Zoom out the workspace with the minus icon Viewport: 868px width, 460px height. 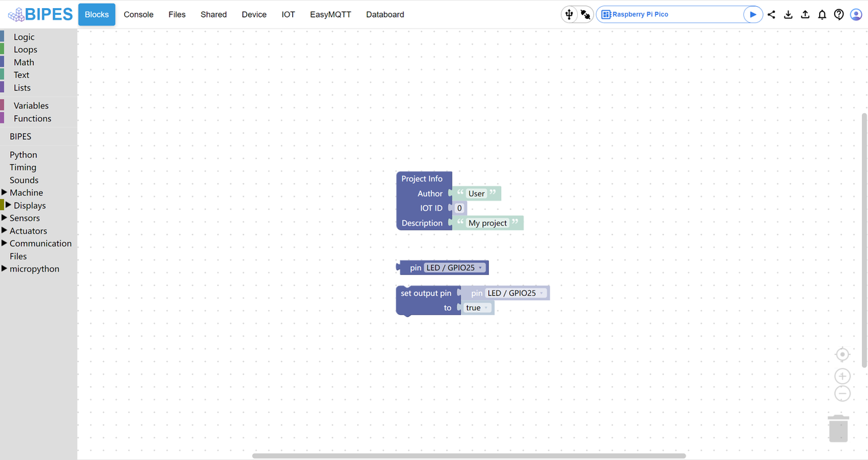click(842, 394)
